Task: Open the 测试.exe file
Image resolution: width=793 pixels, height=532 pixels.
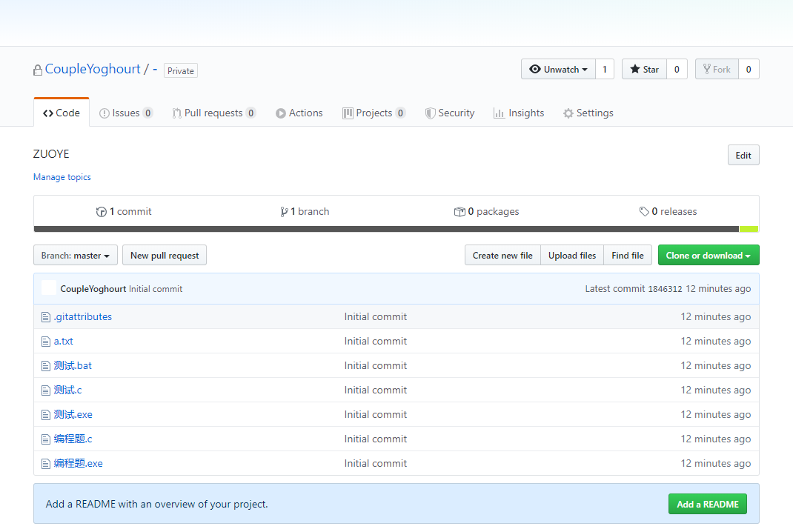Action: point(73,415)
